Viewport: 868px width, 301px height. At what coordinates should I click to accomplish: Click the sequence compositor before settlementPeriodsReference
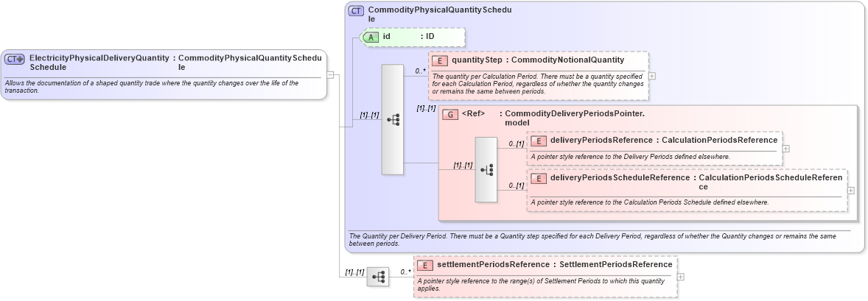point(378,277)
